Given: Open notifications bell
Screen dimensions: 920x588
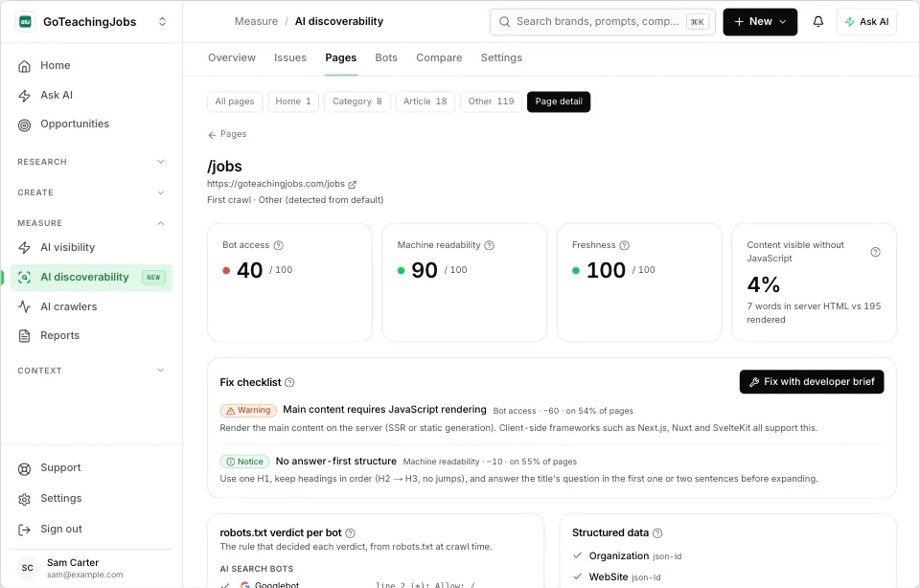Looking at the screenshot, I should (x=817, y=22).
